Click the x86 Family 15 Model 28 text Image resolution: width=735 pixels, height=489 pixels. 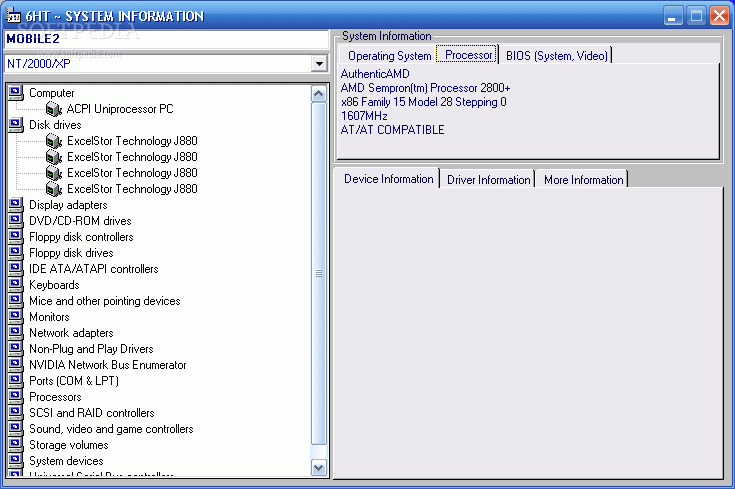click(423, 102)
